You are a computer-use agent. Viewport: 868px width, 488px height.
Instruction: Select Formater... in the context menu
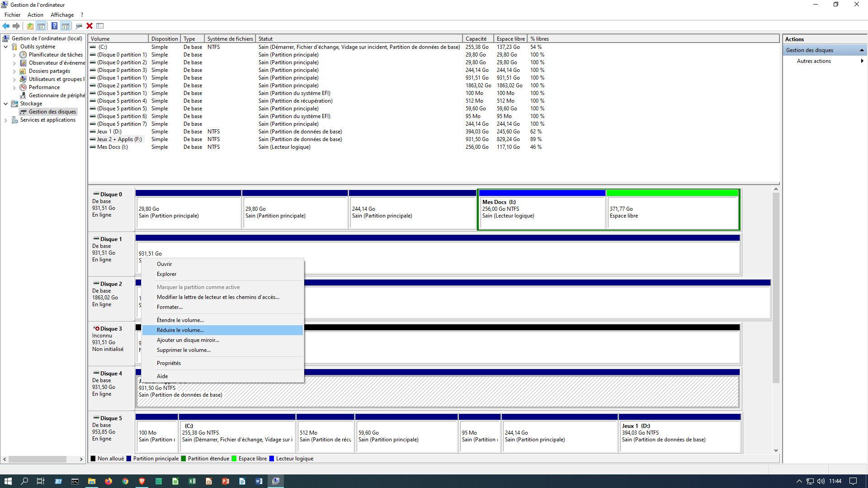click(x=170, y=307)
